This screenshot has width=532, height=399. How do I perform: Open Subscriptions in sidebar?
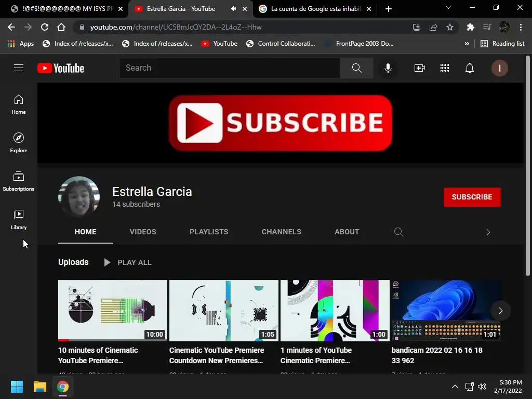[19, 181]
